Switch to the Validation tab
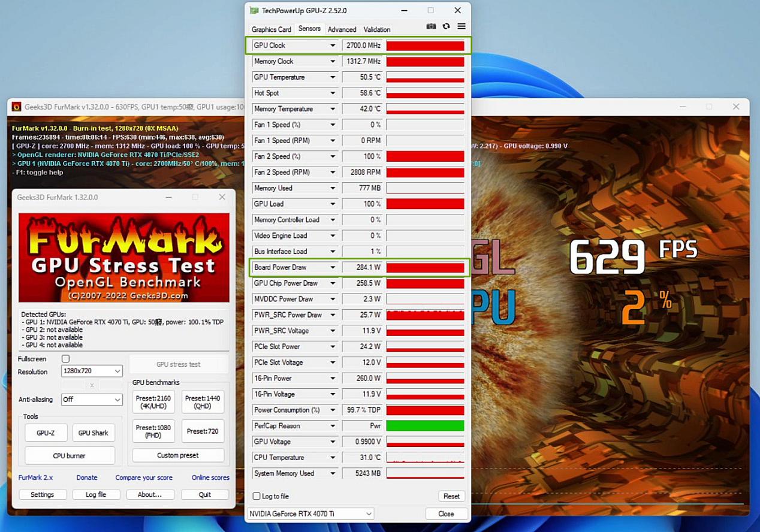The image size is (760, 532). (376, 29)
